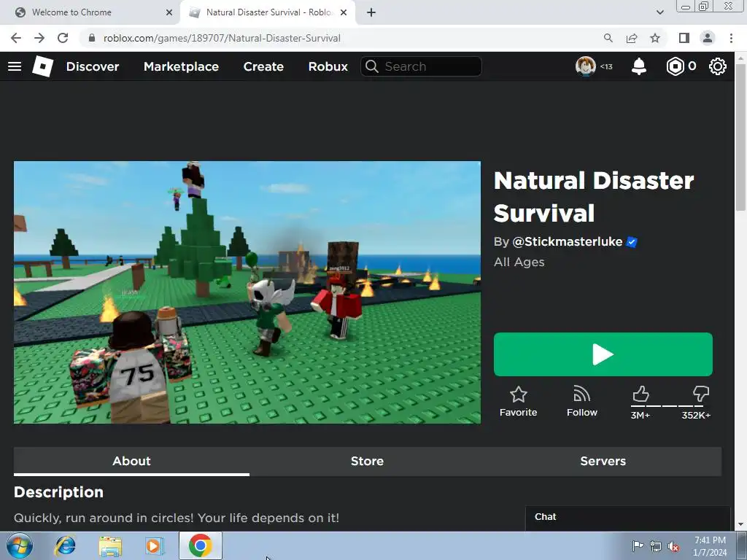Open the Robux page

[328, 66]
